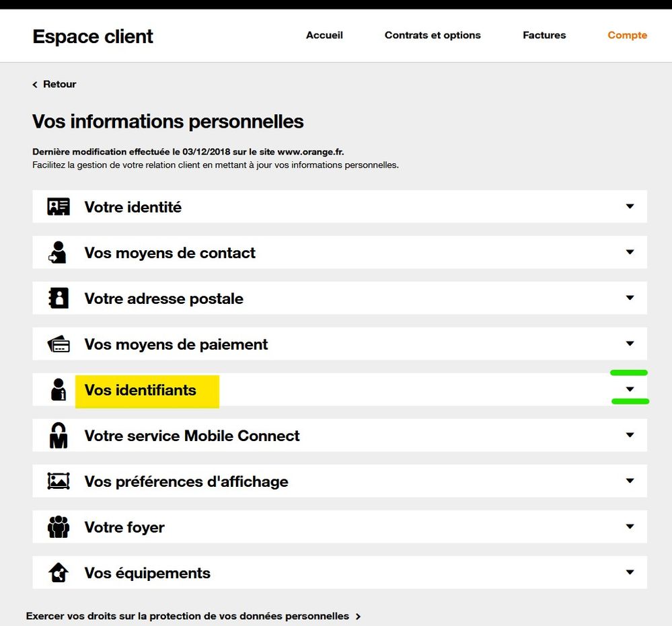Click the payment cards icon beside Vos moyens de paiement
The width and height of the screenshot is (672, 626).
click(x=58, y=344)
